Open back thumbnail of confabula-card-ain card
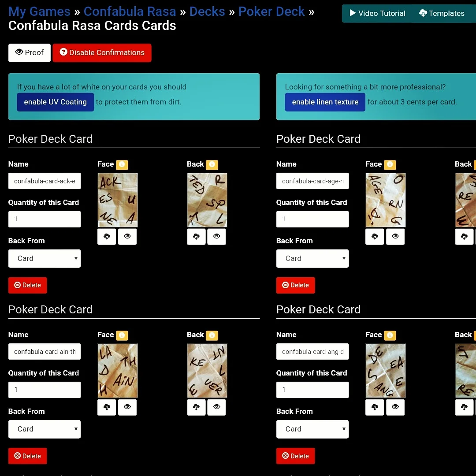Screen dimensions: 476x476 (x=207, y=371)
